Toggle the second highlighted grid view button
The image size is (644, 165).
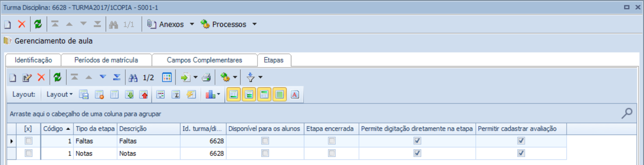click(249, 95)
